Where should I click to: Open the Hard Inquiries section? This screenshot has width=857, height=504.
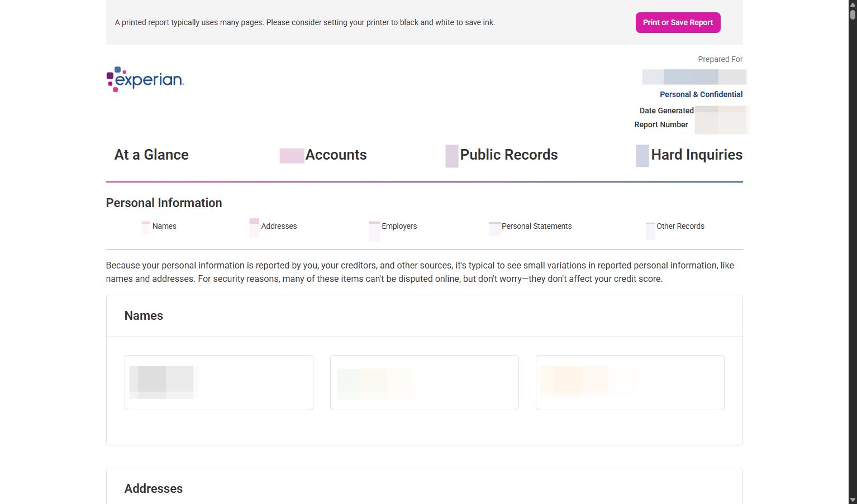click(x=697, y=155)
